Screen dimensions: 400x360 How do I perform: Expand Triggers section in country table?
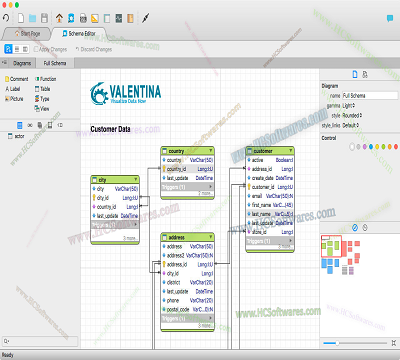coord(187,187)
